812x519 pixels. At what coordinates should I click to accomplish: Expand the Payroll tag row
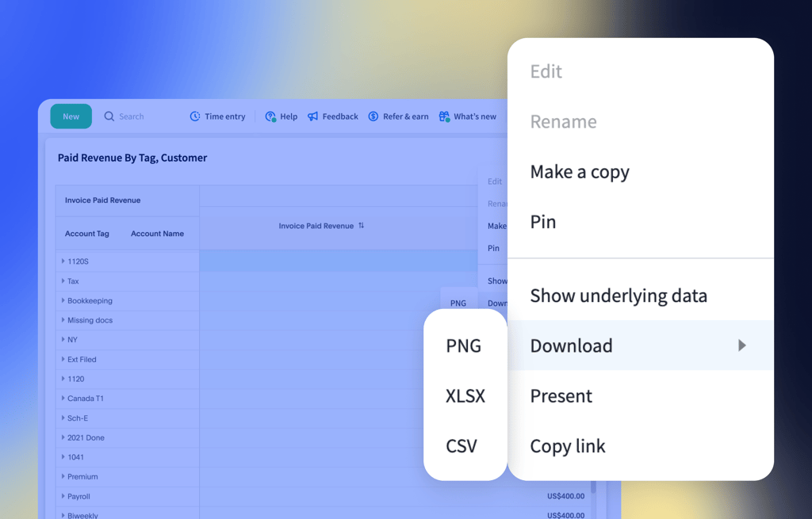point(63,496)
